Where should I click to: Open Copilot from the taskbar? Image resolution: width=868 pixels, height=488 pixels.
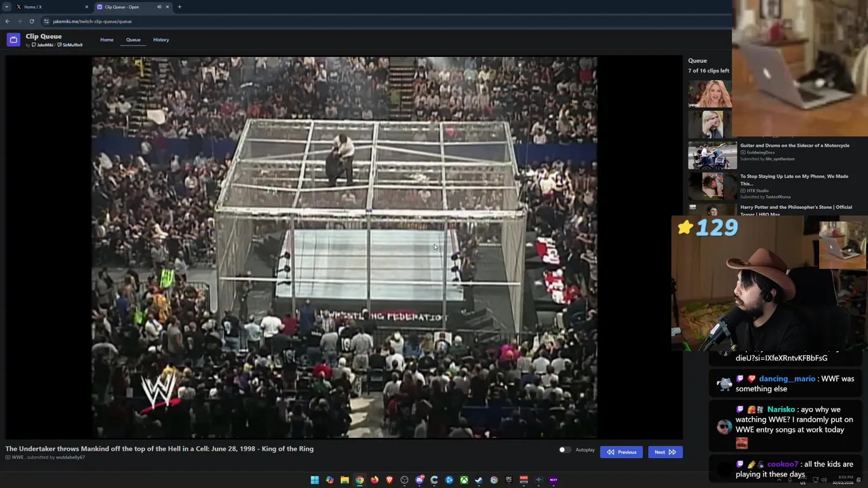click(x=330, y=480)
